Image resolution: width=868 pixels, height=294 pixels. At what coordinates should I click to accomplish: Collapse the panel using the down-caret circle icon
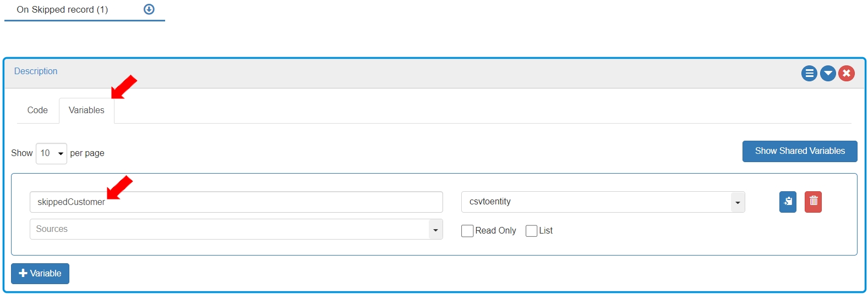[x=828, y=73]
